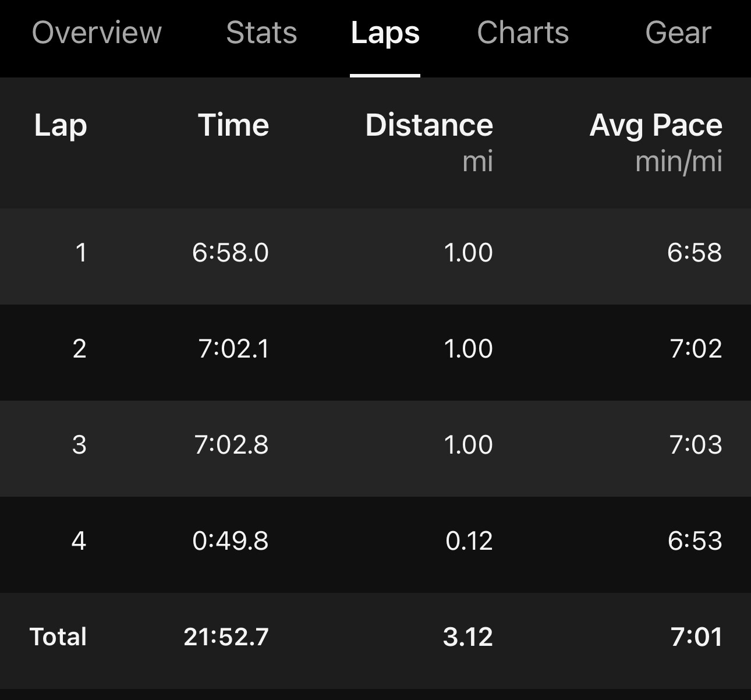This screenshot has height=700, width=751.
Task: Select lap 1 row
Action: (x=375, y=256)
